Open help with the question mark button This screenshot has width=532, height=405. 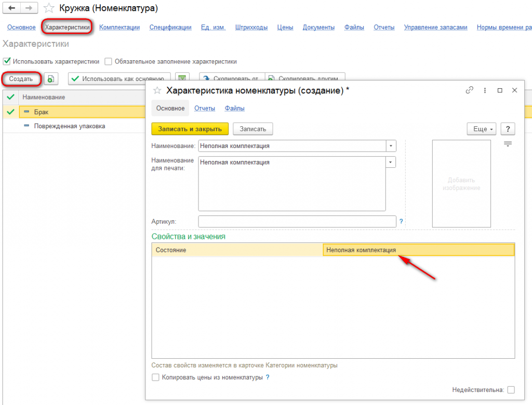pyautogui.click(x=508, y=129)
